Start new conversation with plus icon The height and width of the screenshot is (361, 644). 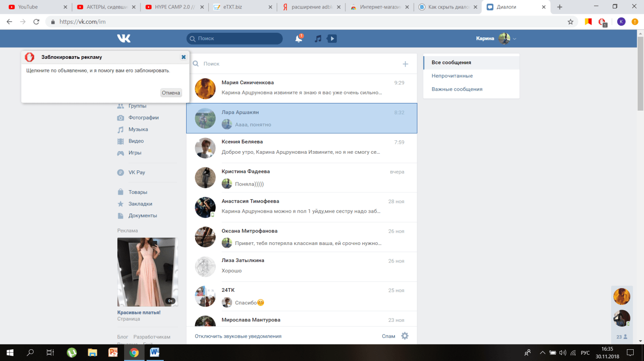405,64
